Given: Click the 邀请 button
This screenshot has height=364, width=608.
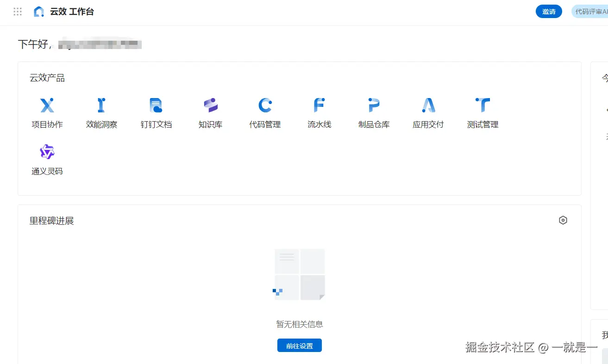Looking at the screenshot, I should [549, 12].
